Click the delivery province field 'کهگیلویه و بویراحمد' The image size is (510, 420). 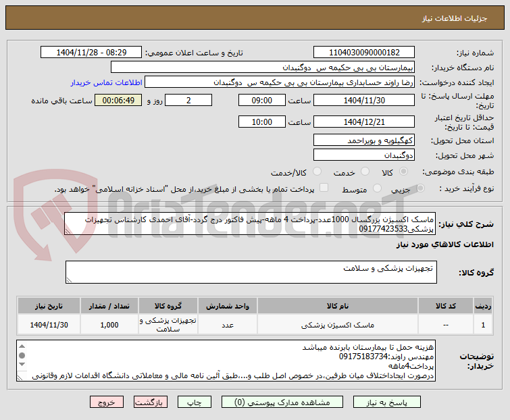click(x=364, y=140)
